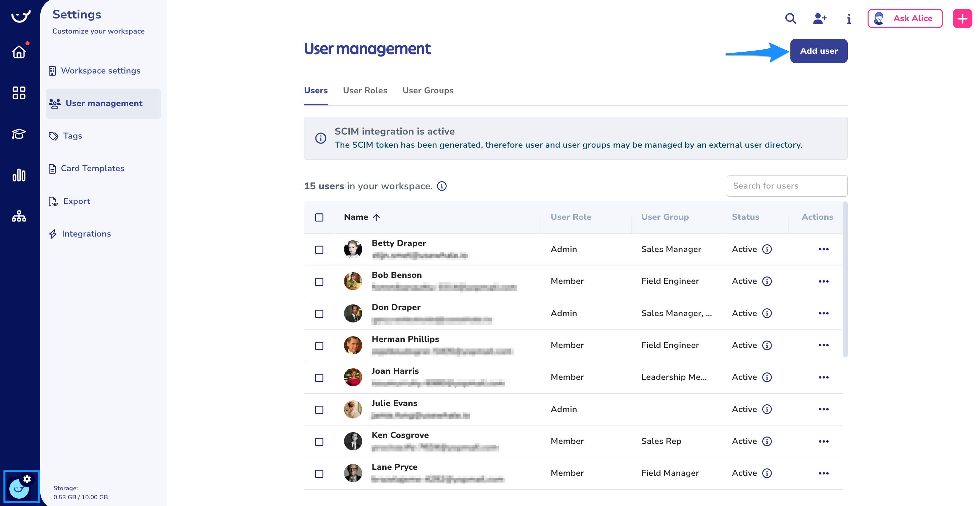Click the search magnifier icon in header
The height and width of the screenshot is (506, 980).
click(790, 18)
